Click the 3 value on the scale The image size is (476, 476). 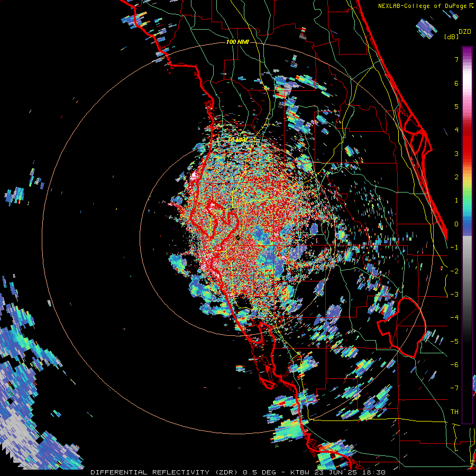pyautogui.click(x=456, y=153)
